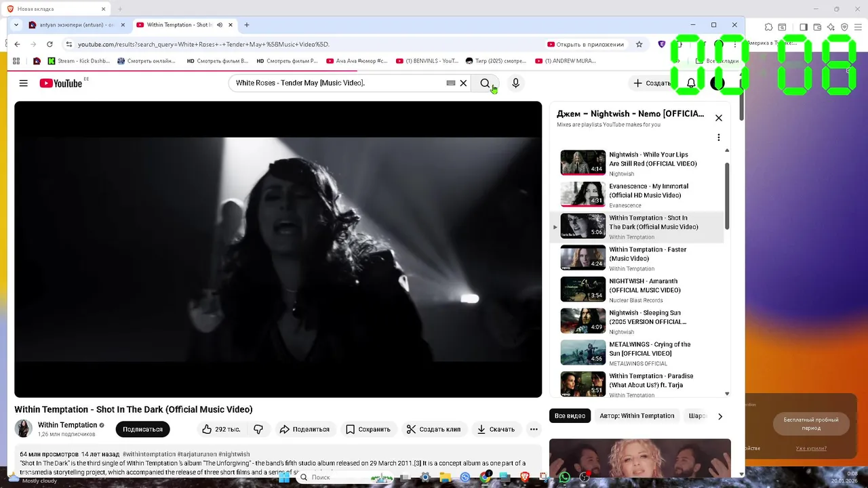Click the #nightwish hashtag below the video
This screenshot has width=868, height=488.
click(x=234, y=454)
